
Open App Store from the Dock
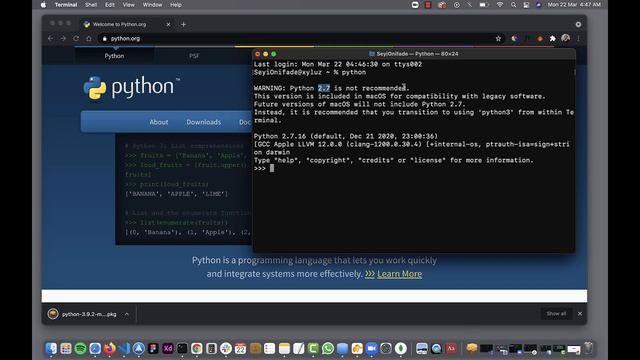138,348
